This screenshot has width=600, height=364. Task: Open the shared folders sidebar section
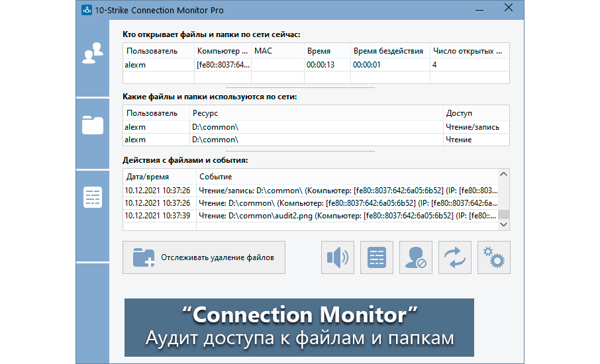[92, 124]
